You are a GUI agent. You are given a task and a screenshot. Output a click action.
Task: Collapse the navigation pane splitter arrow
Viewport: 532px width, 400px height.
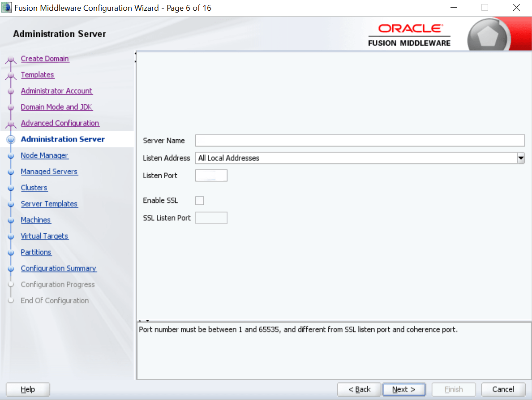pyautogui.click(x=135, y=53)
